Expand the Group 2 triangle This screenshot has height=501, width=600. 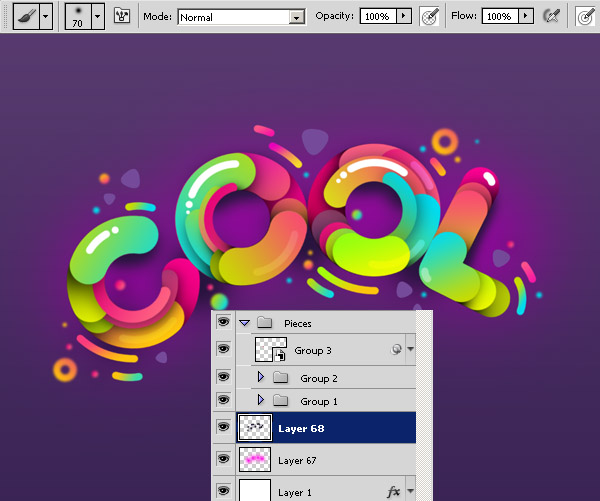[x=261, y=377]
